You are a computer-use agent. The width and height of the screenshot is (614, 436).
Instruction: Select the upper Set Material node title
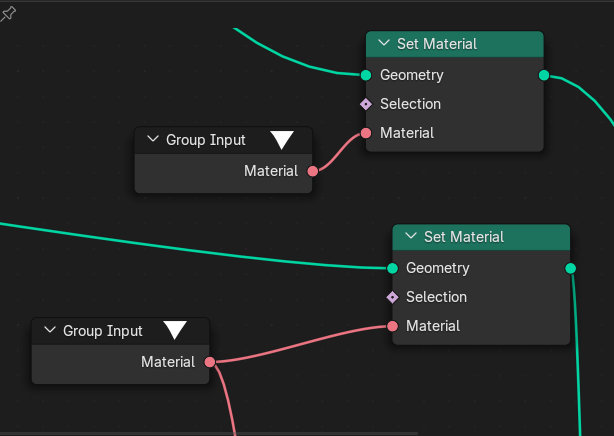point(437,44)
